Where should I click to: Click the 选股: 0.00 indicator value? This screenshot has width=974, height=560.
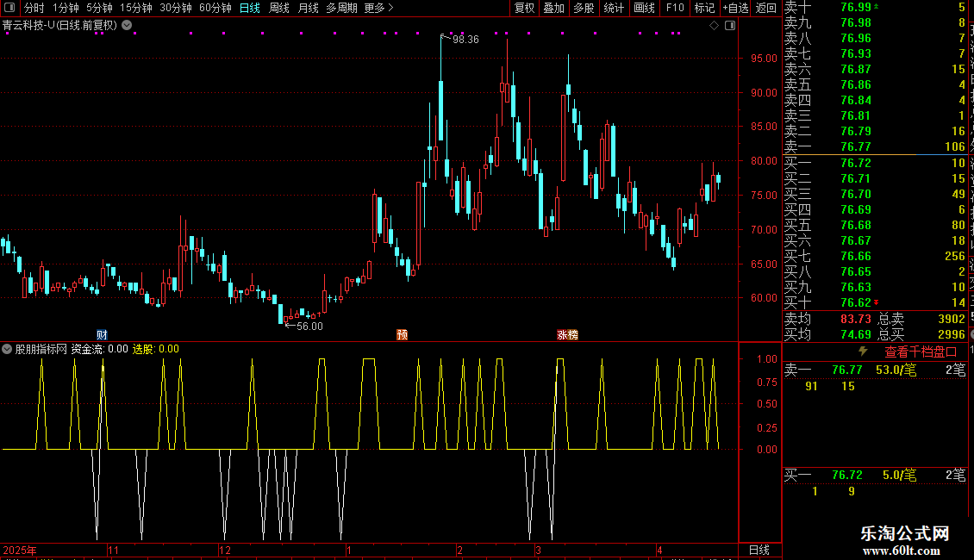coord(156,349)
